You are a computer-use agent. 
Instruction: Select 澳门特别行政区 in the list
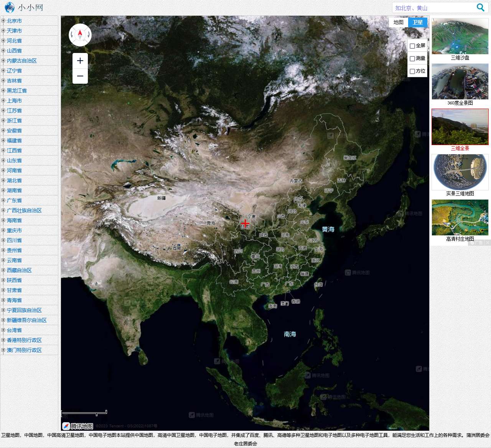[x=24, y=350]
